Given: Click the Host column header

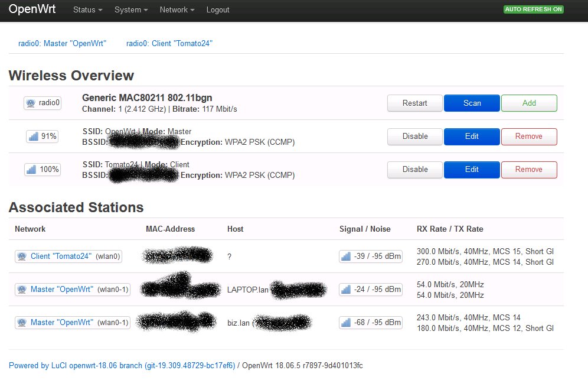Looking at the screenshot, I should [235, 229].
